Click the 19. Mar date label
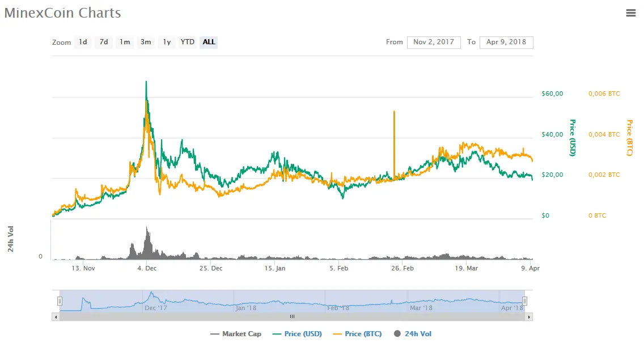Screen dimensions: 644x343 click(x=467, y=268)
